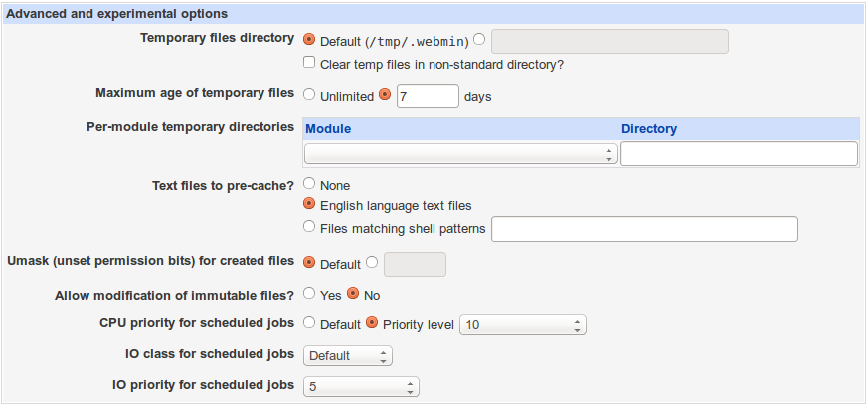Open the IO class dropdown
Viewport: 868px width, 405px height.
[x=348, y=355]
